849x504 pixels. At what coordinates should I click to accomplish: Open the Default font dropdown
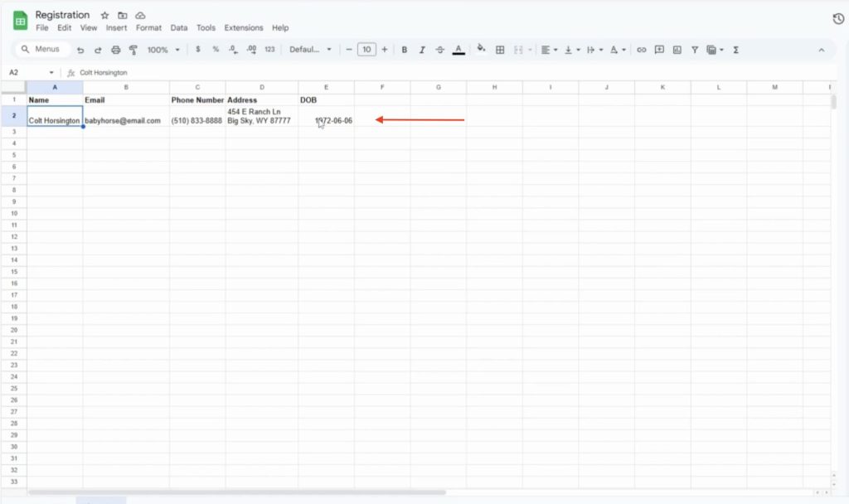(310, 49)
